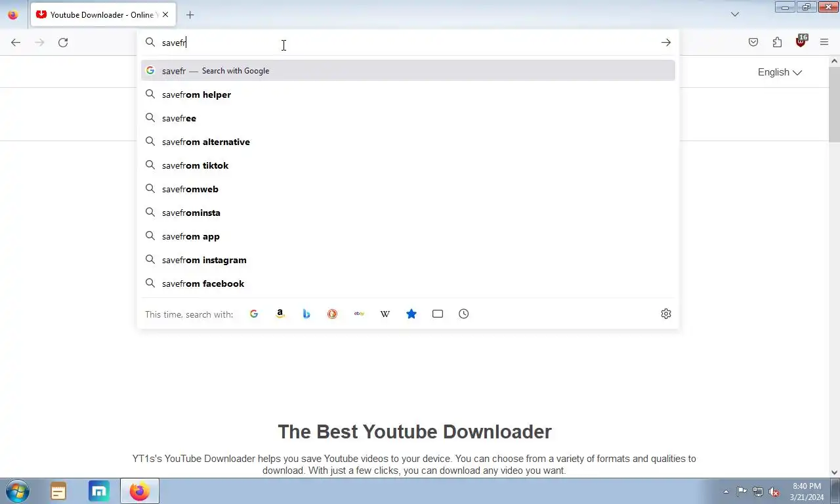
Task: Open the Windows Start menu
Action: pyautogui.click(x=17, y=491)
